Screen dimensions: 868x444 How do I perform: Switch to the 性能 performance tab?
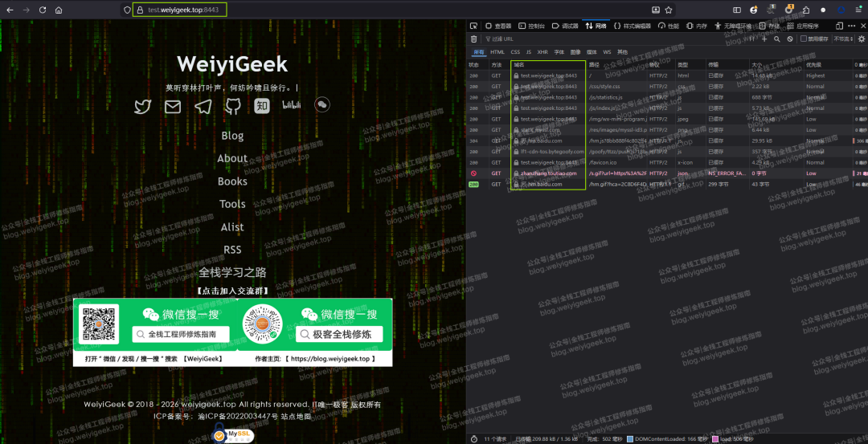(669, 26)
